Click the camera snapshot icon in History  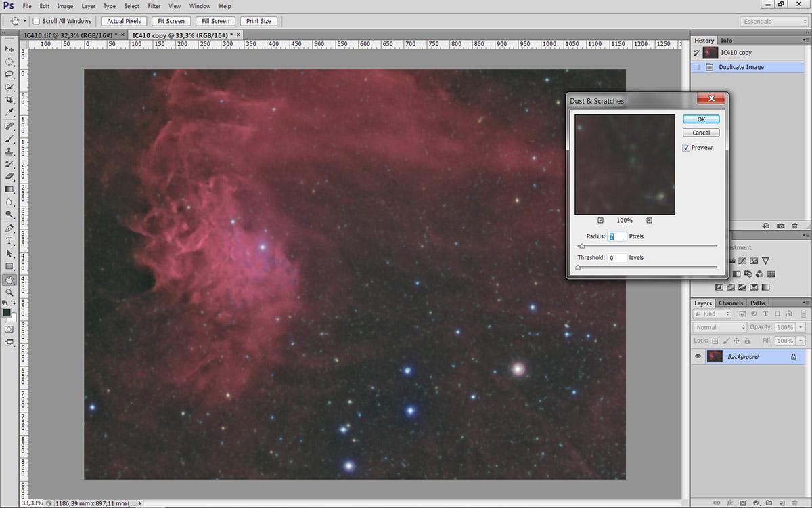pyautogui.click(x=781, y=226)
